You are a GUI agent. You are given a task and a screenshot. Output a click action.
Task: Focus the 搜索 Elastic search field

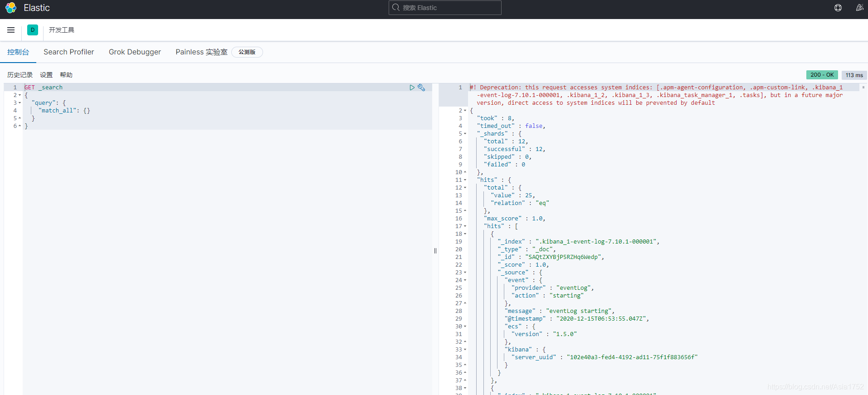pyautogui.click(x=445, y=8)
